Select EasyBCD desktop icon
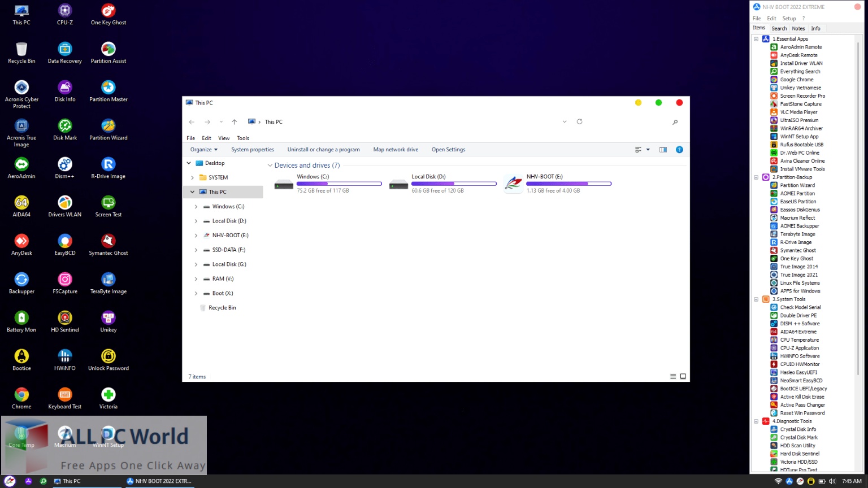 tap(65, 245)
